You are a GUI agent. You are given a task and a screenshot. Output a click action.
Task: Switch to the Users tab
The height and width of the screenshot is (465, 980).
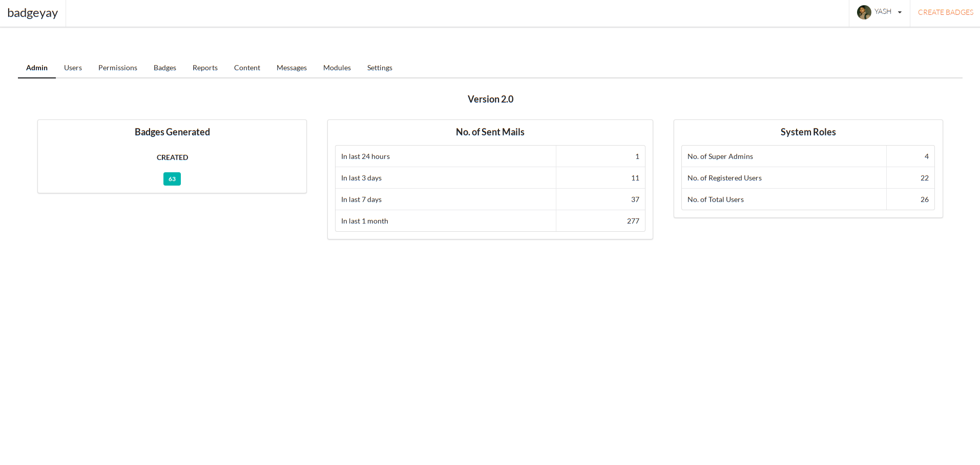coord(73,68)
